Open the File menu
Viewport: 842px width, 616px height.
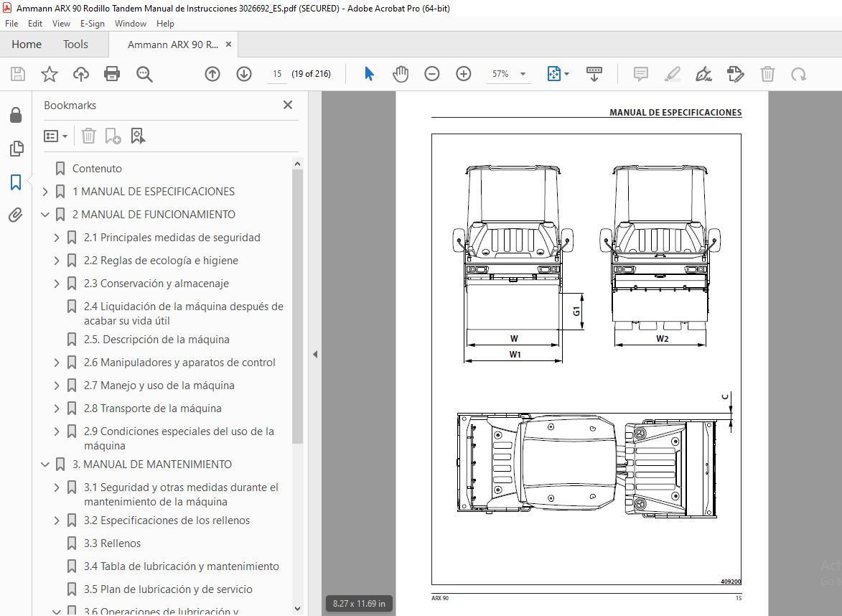tap(11, 24)
